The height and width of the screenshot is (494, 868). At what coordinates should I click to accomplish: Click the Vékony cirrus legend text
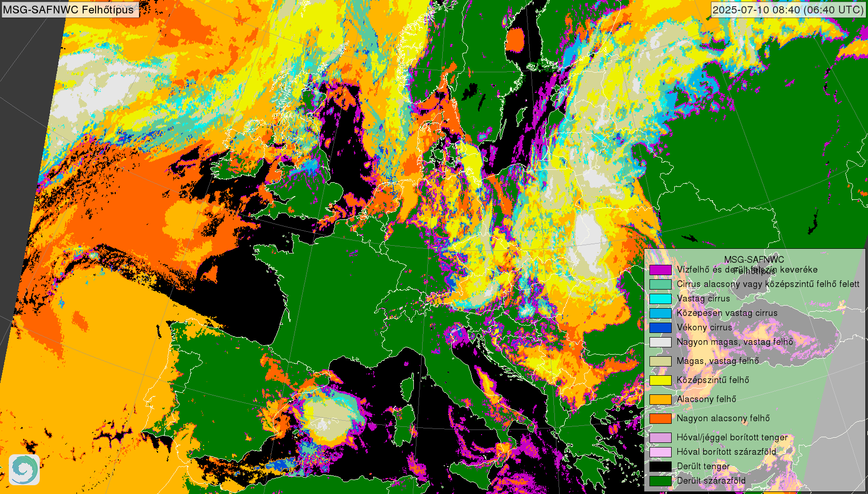(x=704, y=327)
